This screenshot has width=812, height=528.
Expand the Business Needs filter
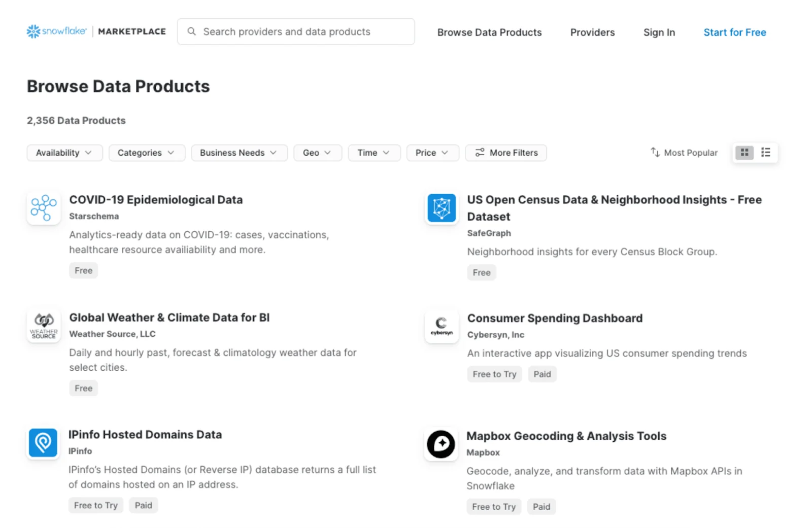pos(239,153)
